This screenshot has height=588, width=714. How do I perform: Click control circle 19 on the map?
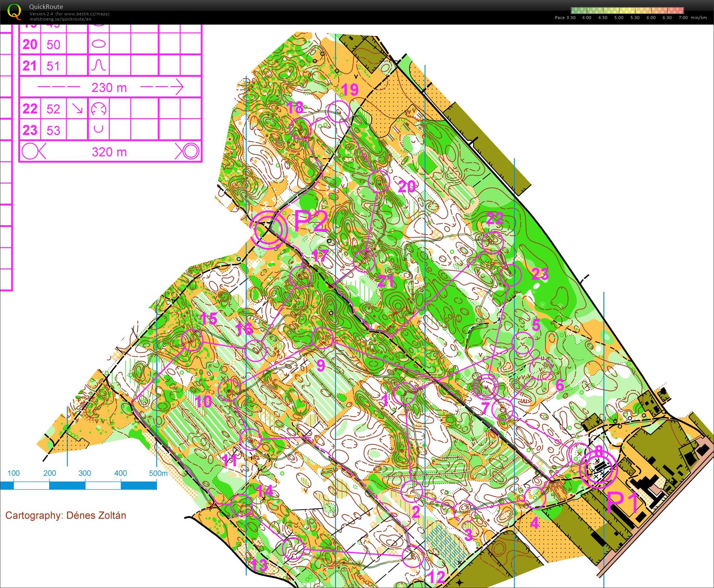(338, 111)
